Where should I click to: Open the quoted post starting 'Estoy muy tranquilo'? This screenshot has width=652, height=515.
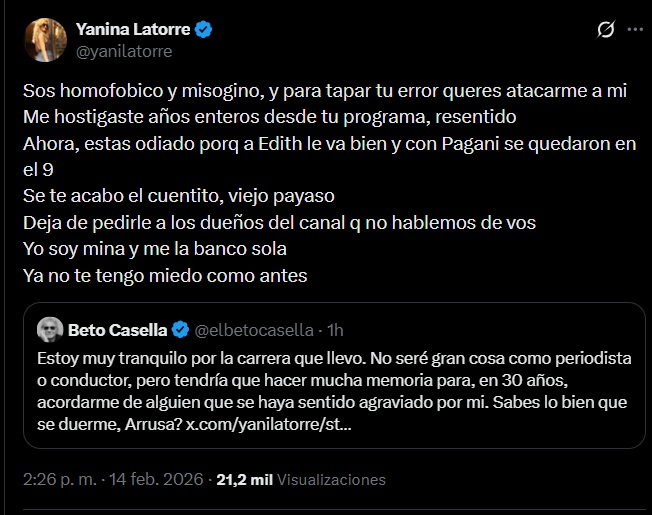point(330,390)
